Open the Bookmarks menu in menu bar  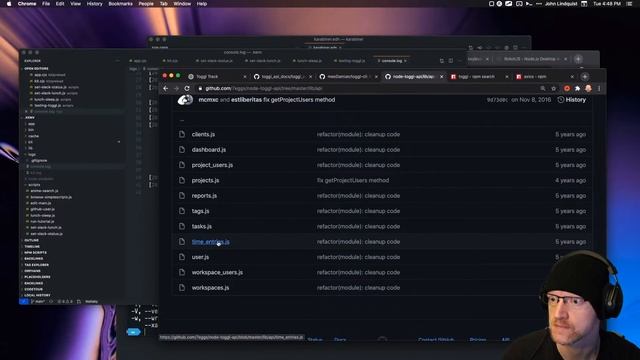point(120,4)
